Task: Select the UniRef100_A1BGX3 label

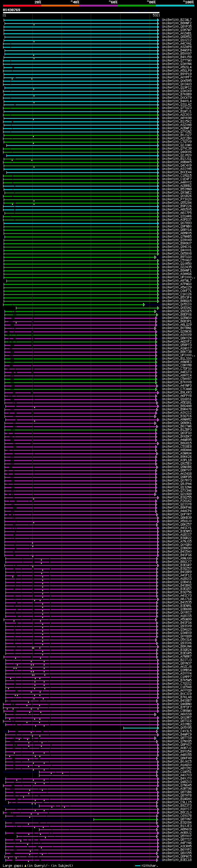Action: 177,579
